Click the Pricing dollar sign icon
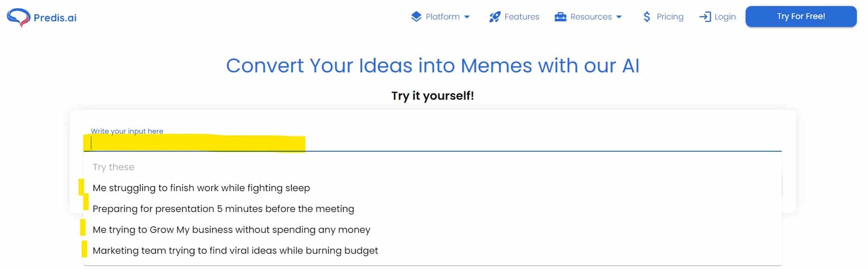This screenshot has height=270, width=868. click(647, 17)
